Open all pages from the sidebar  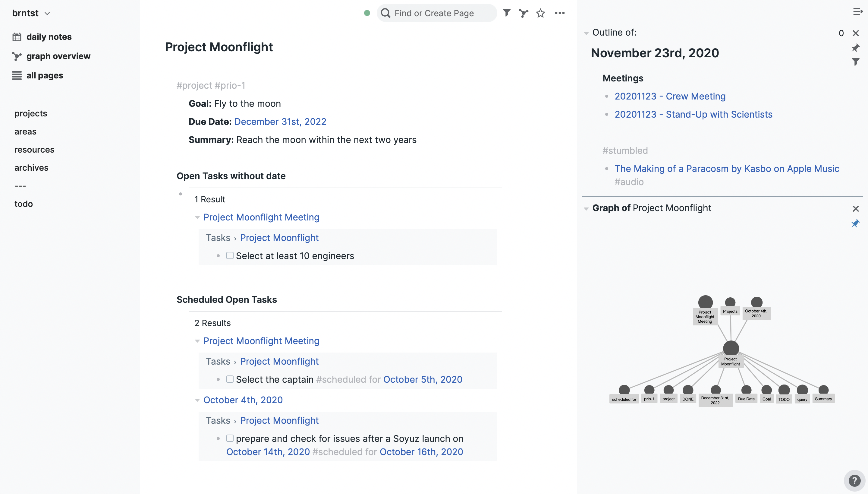(45, 75)
